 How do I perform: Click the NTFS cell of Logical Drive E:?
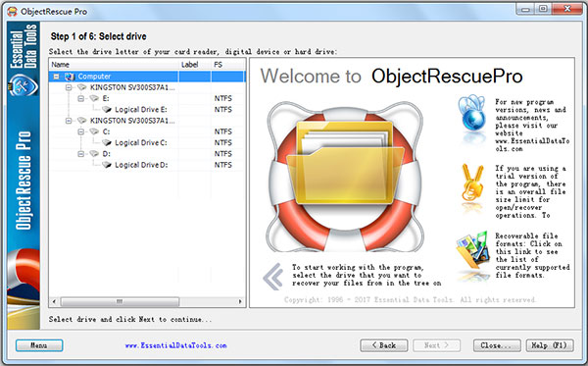click(223, 110)
